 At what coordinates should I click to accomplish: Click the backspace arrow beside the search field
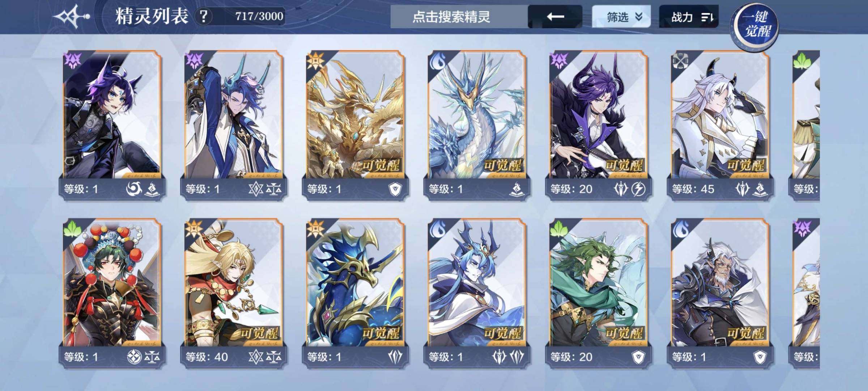tap(555, 17)
